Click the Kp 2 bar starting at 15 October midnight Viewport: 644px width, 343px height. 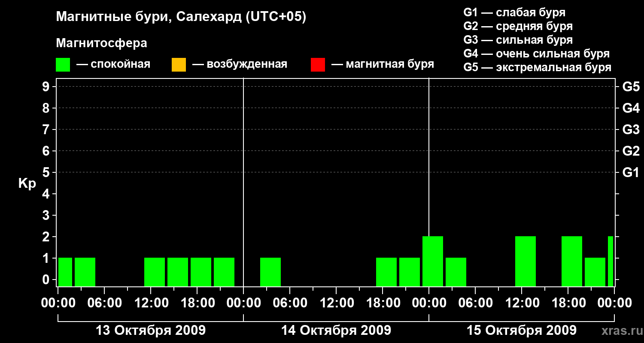[433, 261]
